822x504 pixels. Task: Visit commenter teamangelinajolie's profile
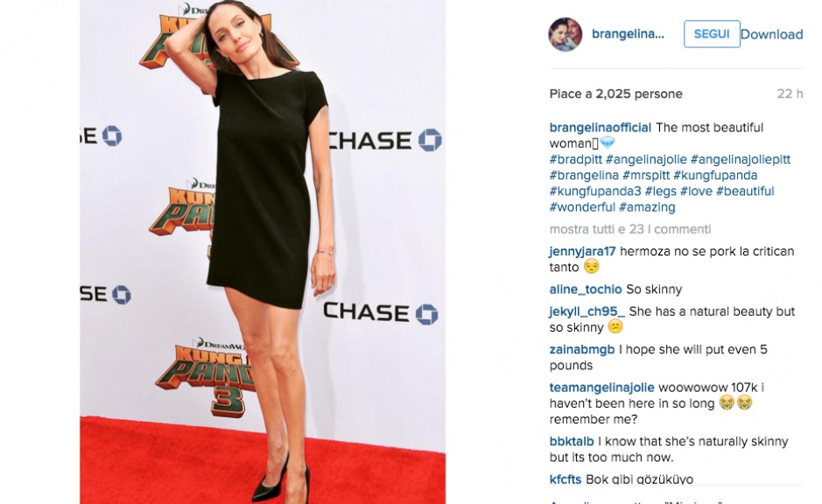coord(601,388)
